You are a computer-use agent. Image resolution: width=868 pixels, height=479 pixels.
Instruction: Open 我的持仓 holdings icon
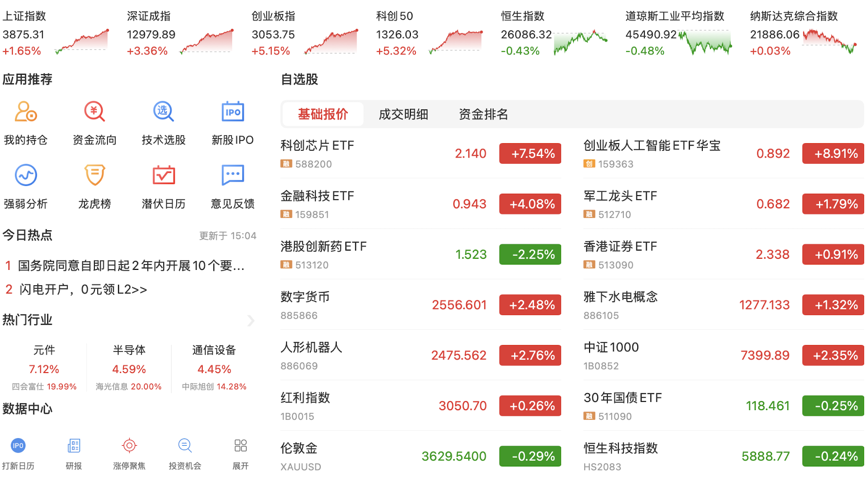pyautogui.click(x=26, y=112)
